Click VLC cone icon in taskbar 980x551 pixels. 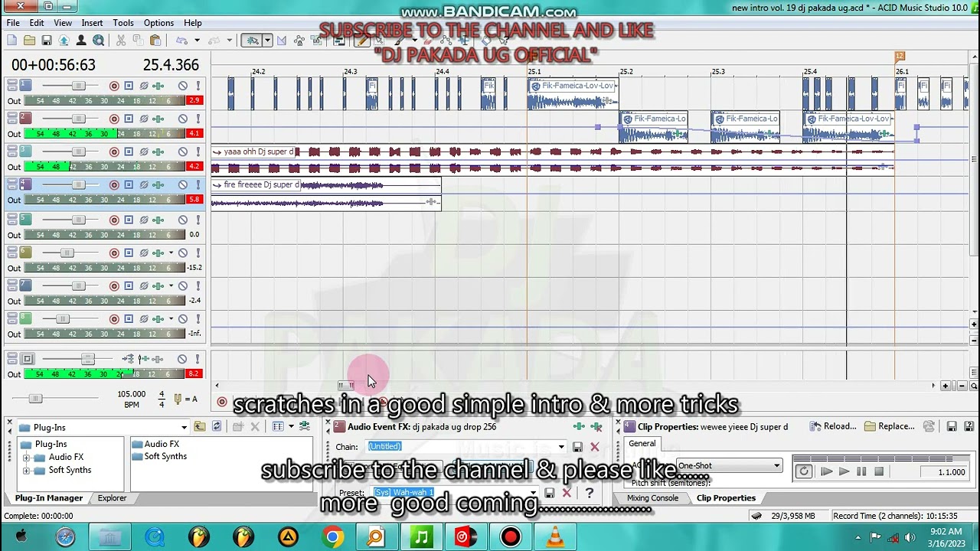point(556,537)
